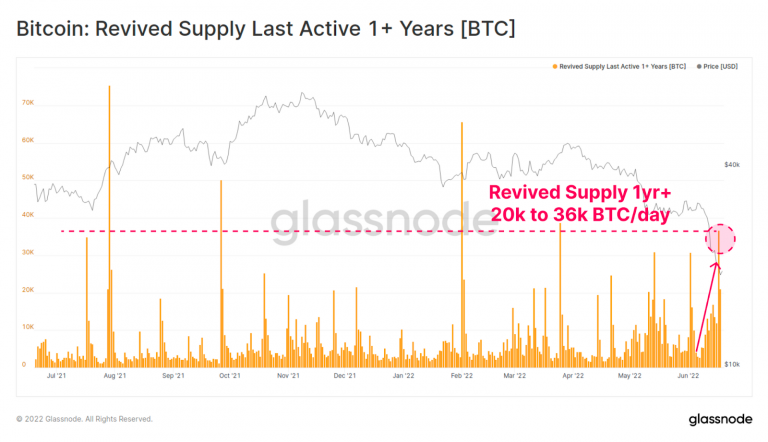Select the tallest orange bar near Aug '21
The height and width of the screenshot is (442, 768).
point(109,226)
